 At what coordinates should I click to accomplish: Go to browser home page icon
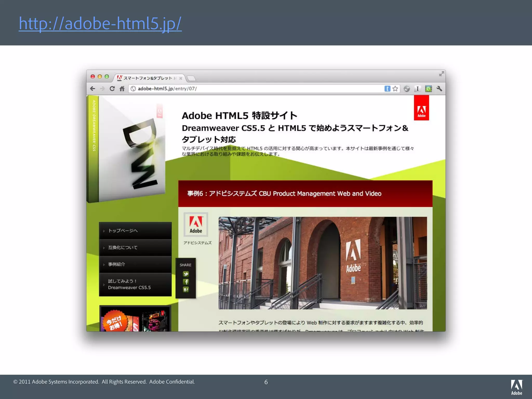point(122,89)
